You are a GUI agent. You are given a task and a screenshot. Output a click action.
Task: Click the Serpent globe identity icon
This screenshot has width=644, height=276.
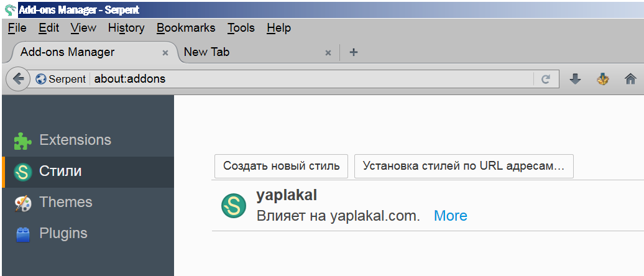(x=40, y=79)
